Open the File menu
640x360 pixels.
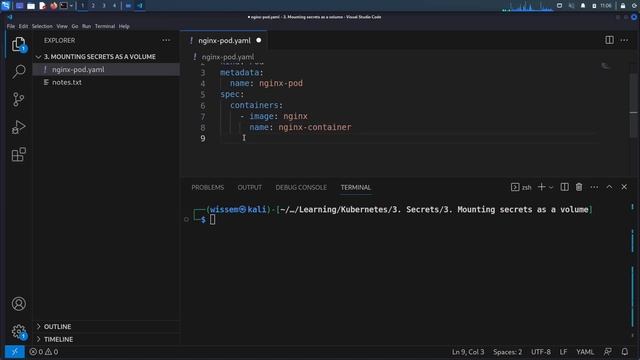tap(11, 26)
